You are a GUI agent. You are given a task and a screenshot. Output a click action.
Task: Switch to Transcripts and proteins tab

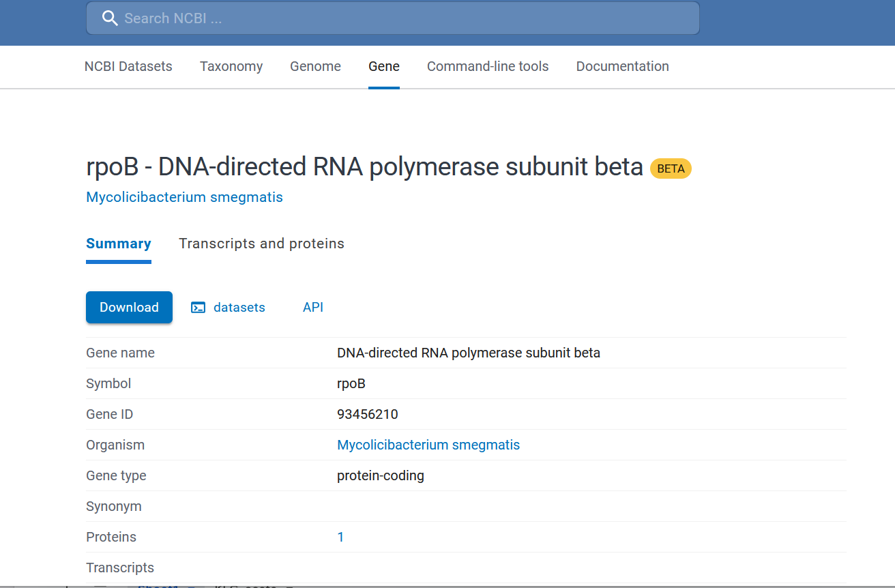click(x=261, y=244)
